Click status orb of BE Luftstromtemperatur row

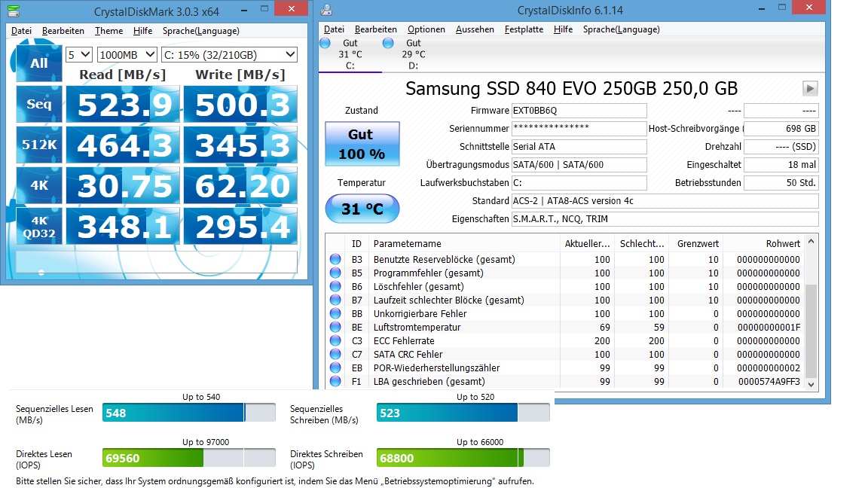click(335, 327)
